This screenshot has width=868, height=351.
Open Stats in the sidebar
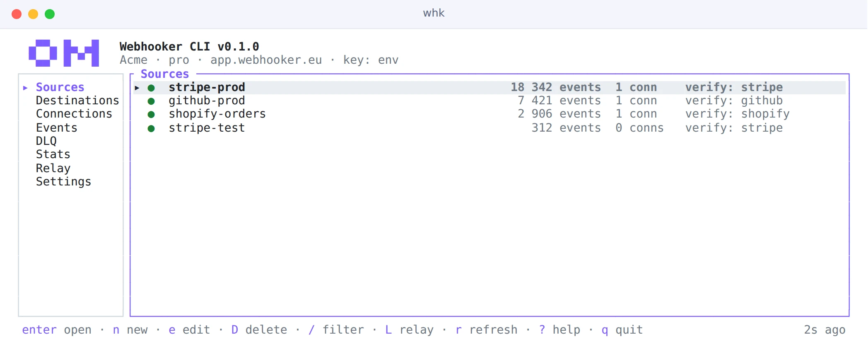(53, 154)
